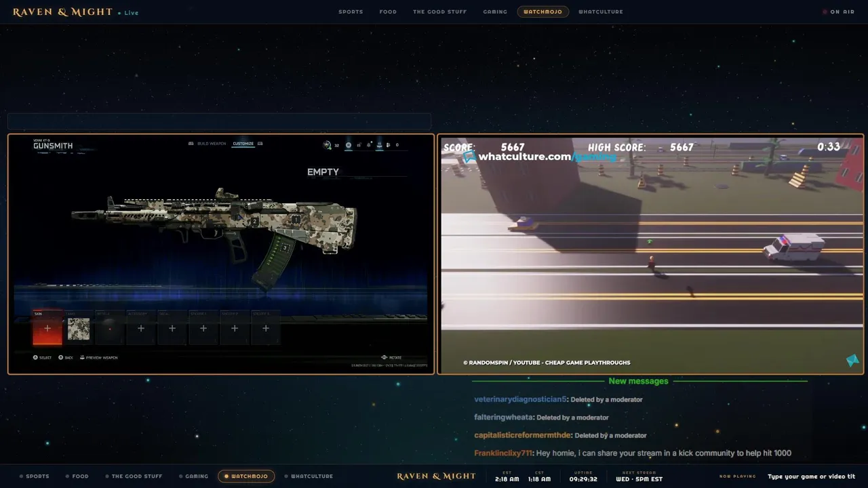The width and height of the screenshot is (868, 488).
Task: Click the game timer 0:33
Action: tap(829, 146)
